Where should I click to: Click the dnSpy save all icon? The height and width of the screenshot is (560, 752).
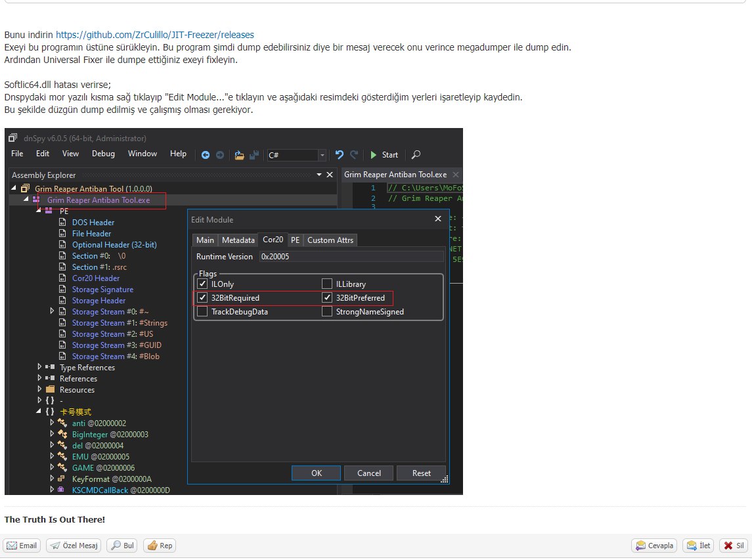pos(254,155)
